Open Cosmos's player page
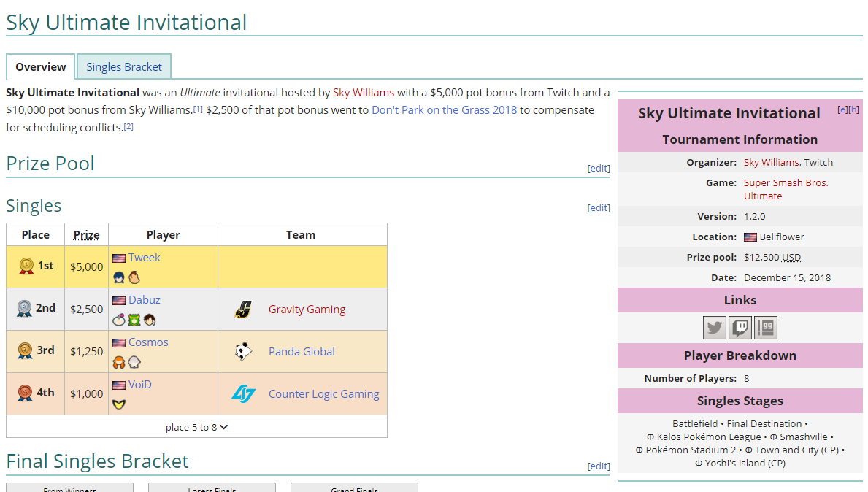 [148, 342]
